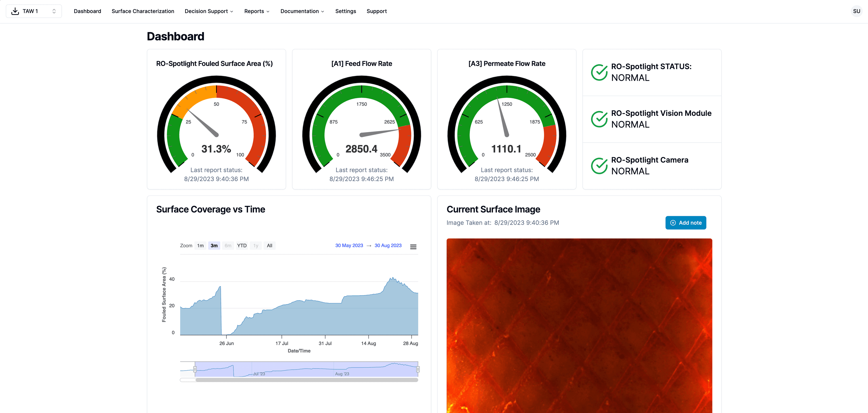Click the Current Surface Image heading
The image size is (868, 413).
(x=493, y=209)
